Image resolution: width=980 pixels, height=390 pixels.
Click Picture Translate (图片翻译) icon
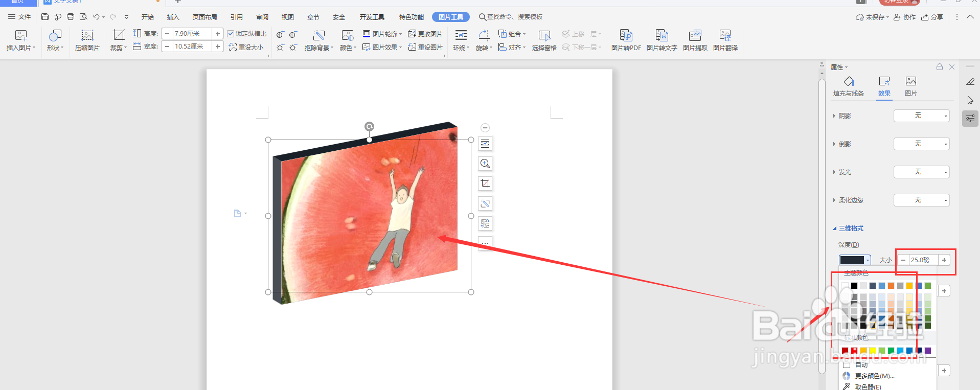[x=725, y=36]
